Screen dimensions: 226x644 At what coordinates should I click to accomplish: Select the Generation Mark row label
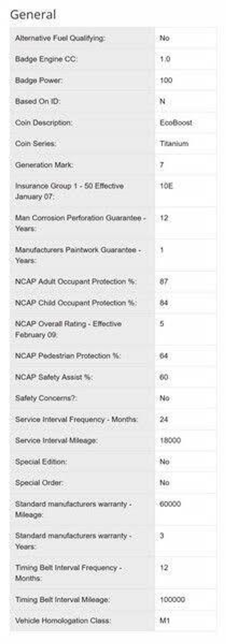click(x=44, y=165)
